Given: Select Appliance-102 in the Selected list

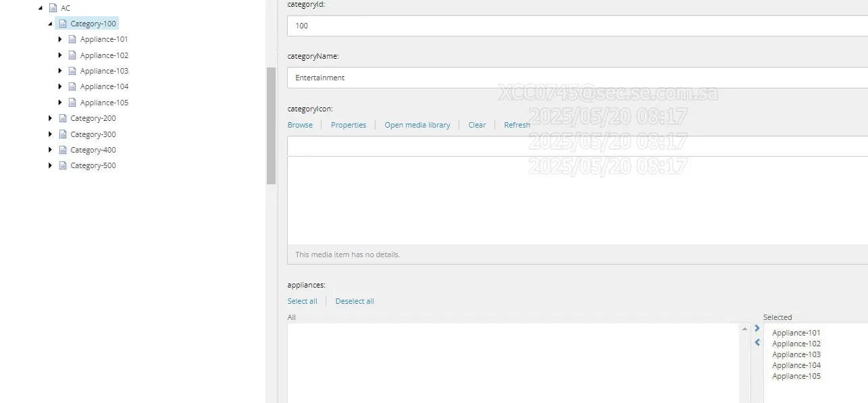Looking at the screenshot, I should tap(796, 343).
